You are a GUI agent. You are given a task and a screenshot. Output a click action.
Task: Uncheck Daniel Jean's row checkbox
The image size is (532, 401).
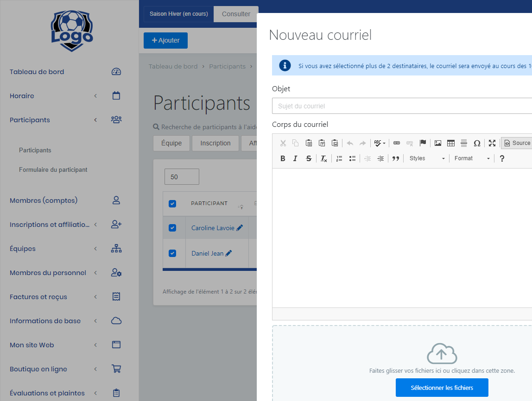coord(172,253)
